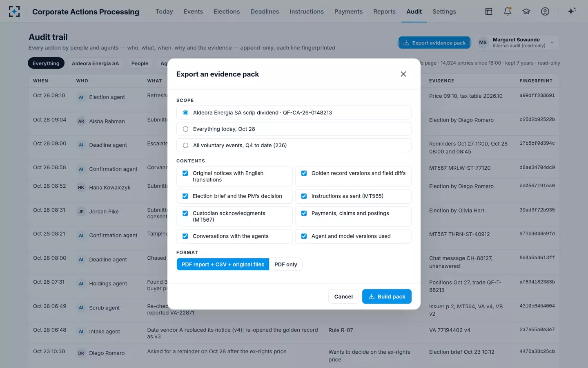Click the Export evidence pack button
This screenshot has height=368, width=588.
(x=434, y=43)
